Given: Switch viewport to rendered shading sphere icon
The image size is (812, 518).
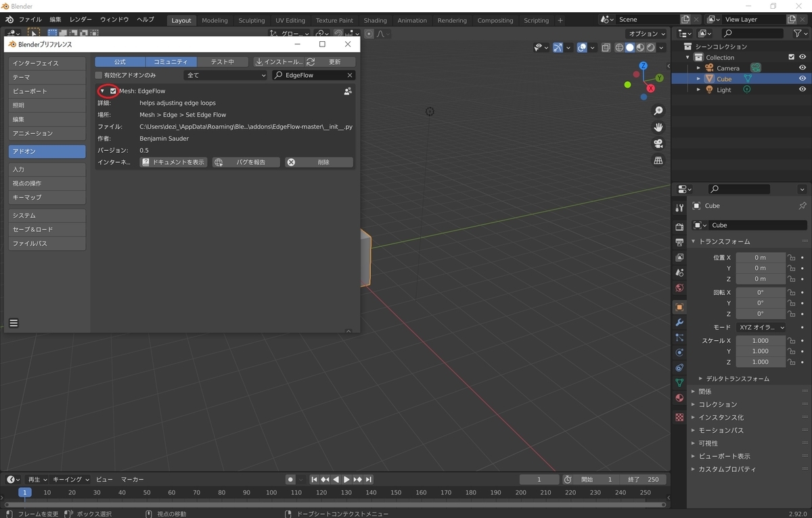Looking at the screenshot, I should pos(651,47).
